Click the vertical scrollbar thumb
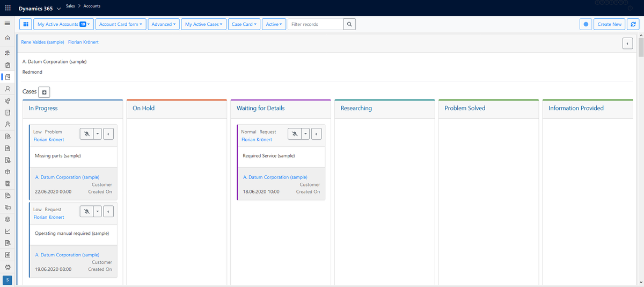Screen dimensions: 644x287 click(641, 47)
